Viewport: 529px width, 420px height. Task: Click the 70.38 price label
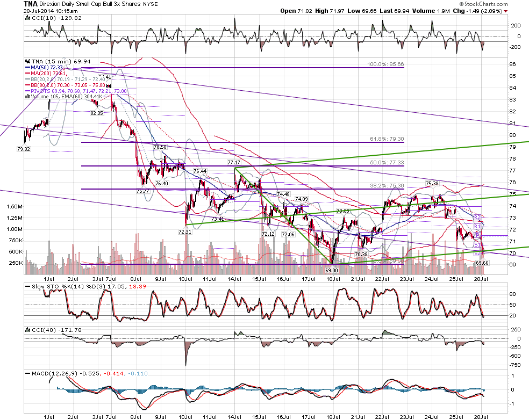pos(361,255)
